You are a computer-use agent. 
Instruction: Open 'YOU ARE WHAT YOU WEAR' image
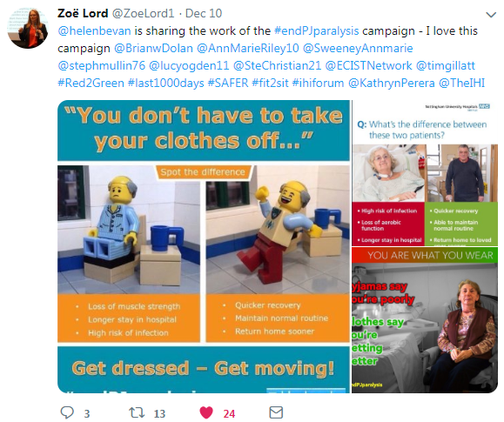tap(425, 320)
